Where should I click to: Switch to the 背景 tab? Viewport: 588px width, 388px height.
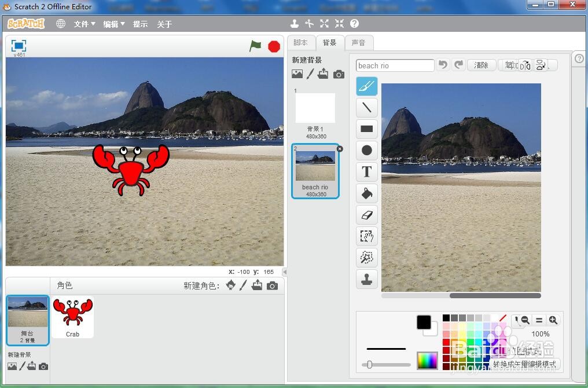point(330,42)
